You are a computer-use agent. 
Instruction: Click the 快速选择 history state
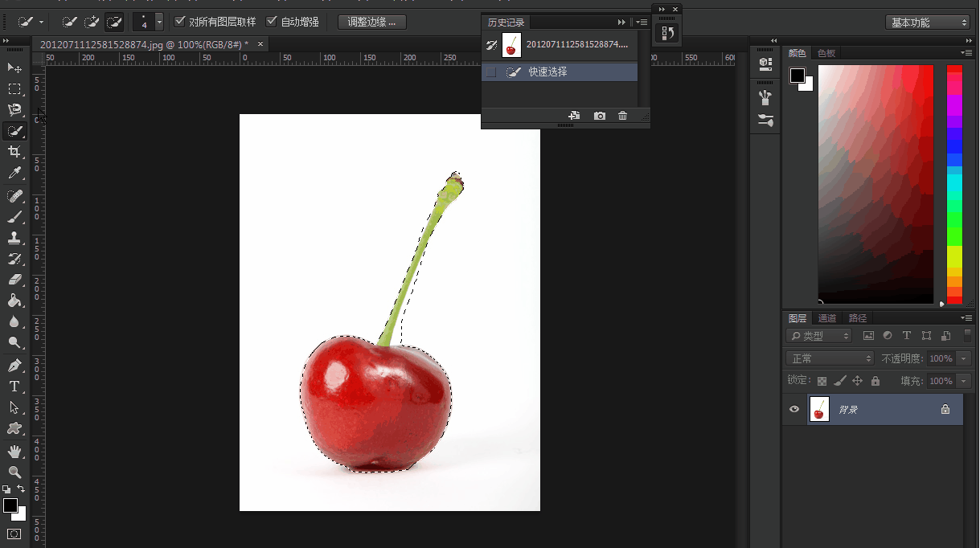pyautogui.click(x=548, y=72)
